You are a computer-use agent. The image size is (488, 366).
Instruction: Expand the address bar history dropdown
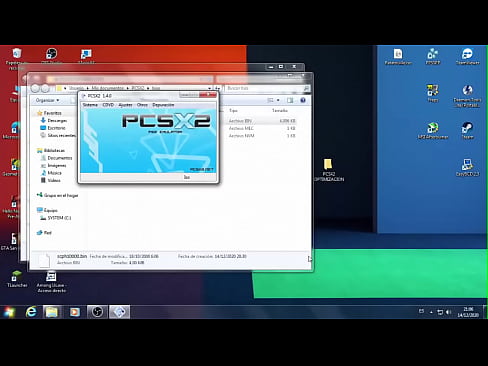click(209, 88)
